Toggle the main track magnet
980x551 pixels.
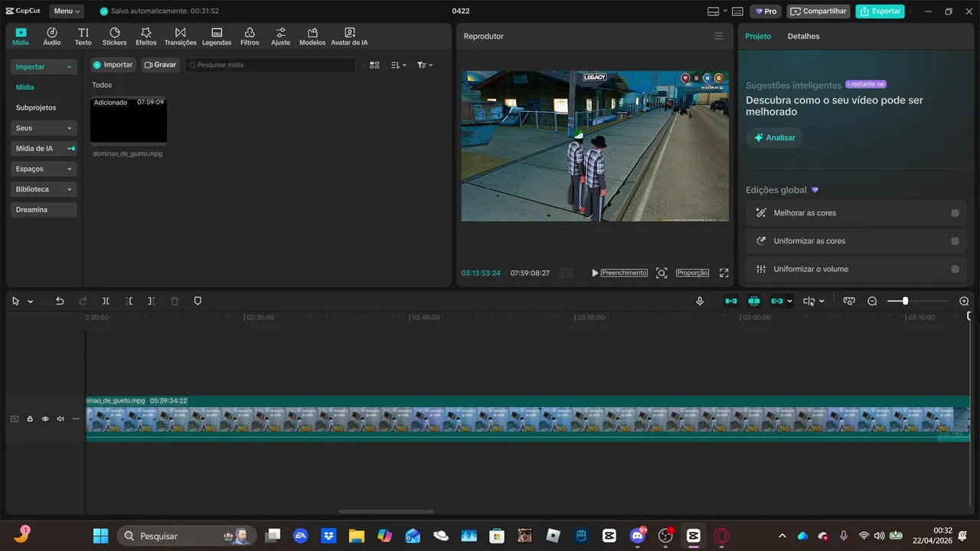point(731,302)
